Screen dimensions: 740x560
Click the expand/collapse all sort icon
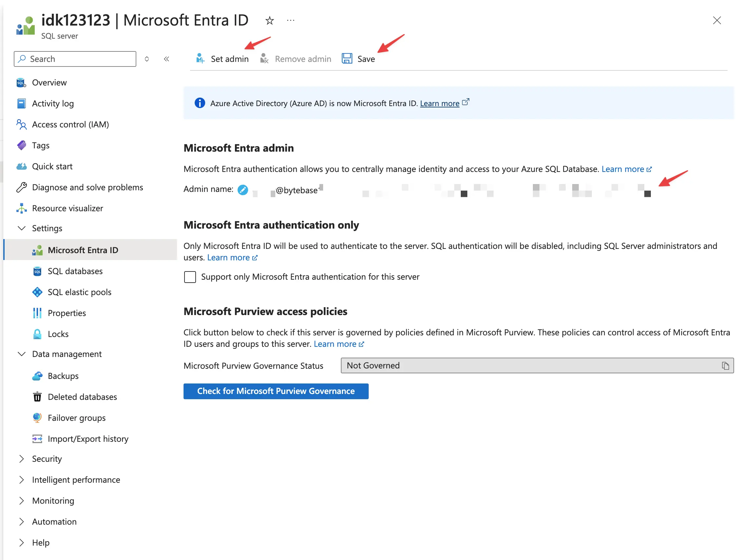pyautogui.click(x=146, y=59)
